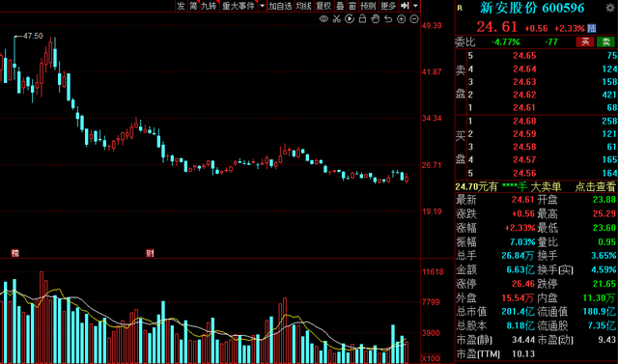Toggle the eye visibility icon above chart

[x=323, y=18]
